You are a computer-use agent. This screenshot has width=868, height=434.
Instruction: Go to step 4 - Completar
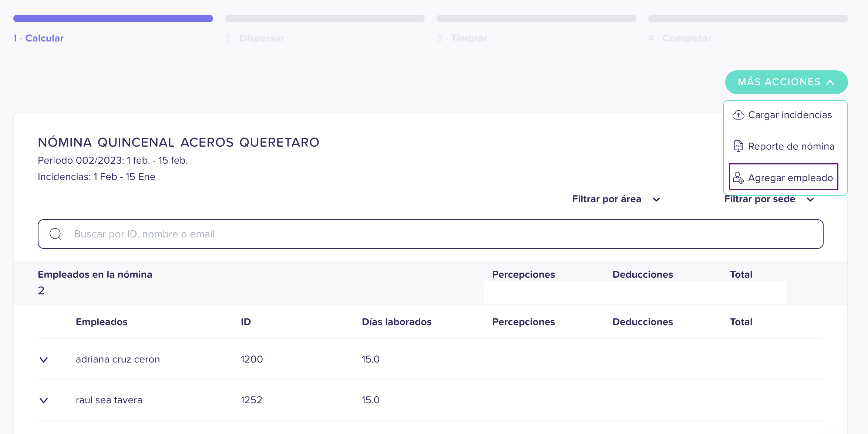pos(680,38)
